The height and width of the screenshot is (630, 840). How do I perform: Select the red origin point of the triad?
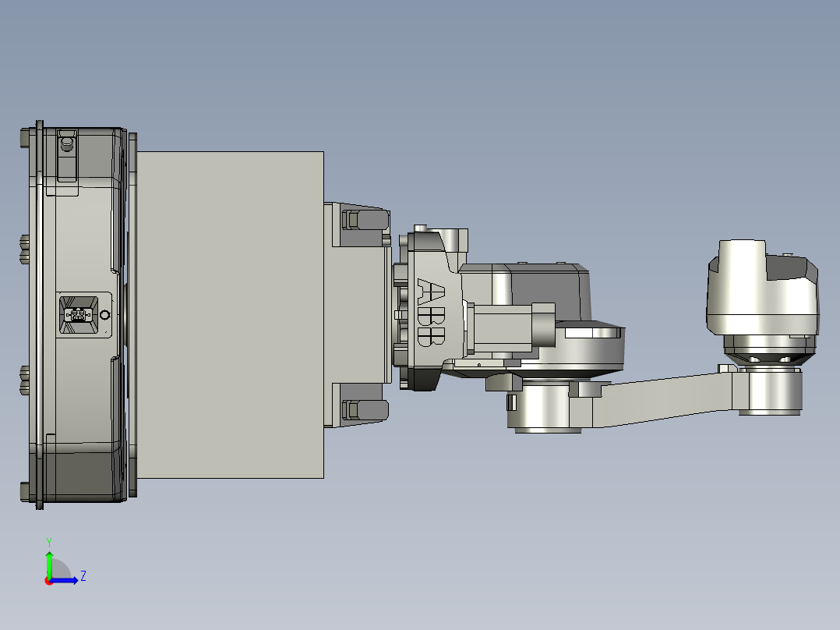click(x=49, y=581)
